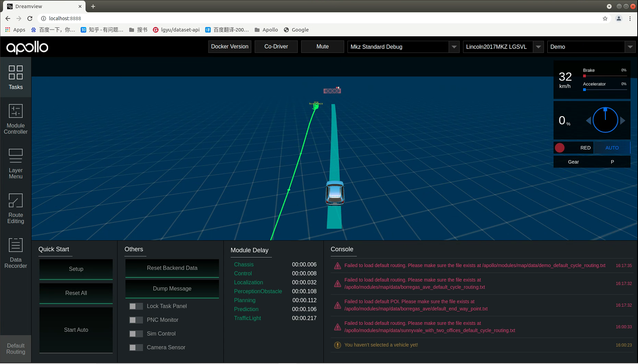The height and width of the screenshot is (364, 638).
Task: Open the Data Recorder panel
Action: tap(16, 253)
